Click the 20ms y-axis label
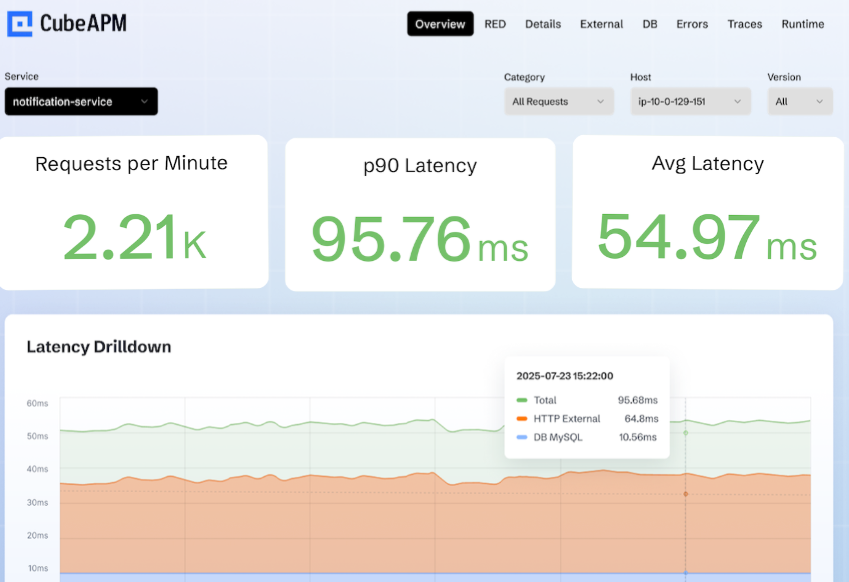Image resolution: width=849 pixels, height=582 pixels. click(x=37, y=535)
